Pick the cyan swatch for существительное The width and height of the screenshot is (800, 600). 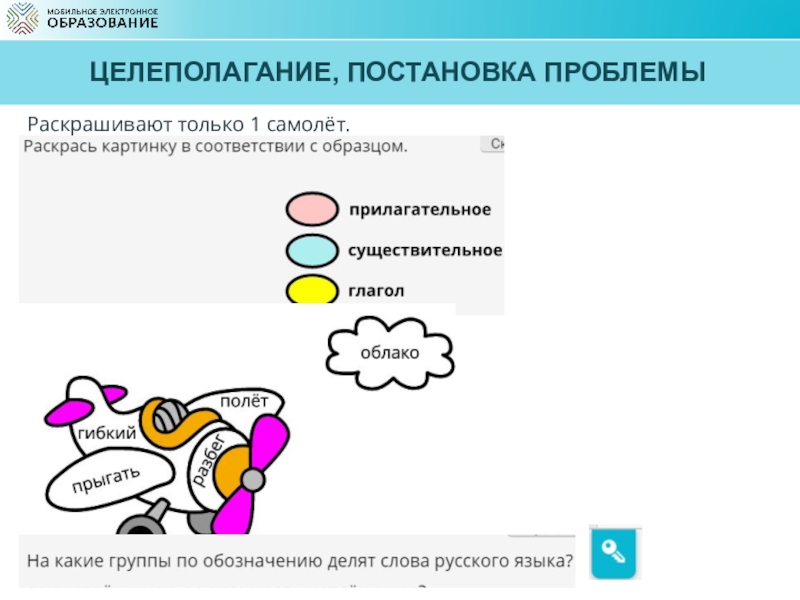(313, 250)
